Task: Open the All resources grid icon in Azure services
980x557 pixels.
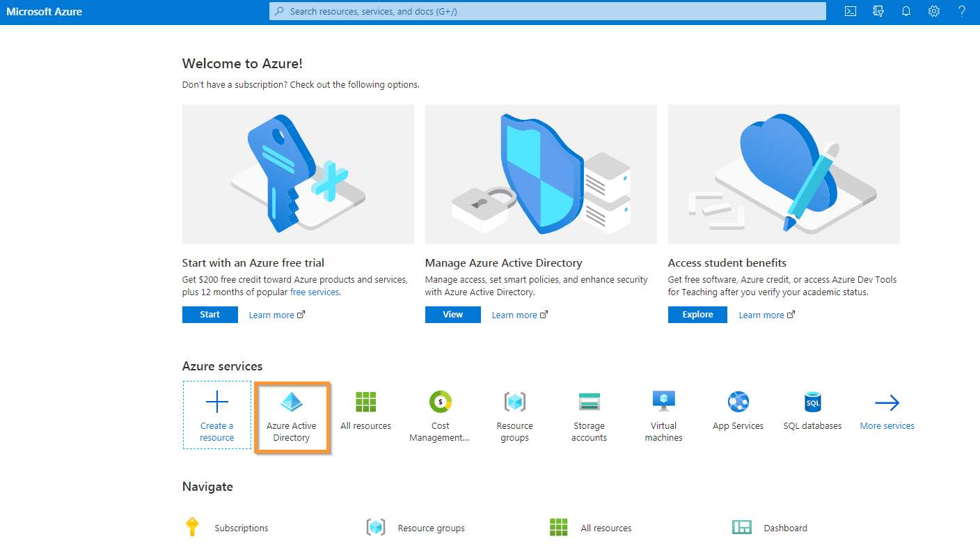Action: click(x=365, y=402)
